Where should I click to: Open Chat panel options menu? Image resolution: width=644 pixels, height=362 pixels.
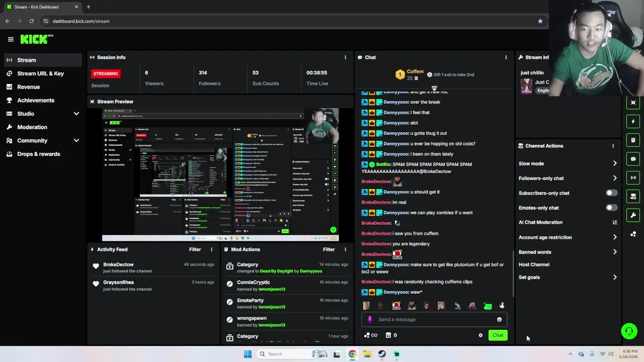pyautogui.click(x=506, y=57)
